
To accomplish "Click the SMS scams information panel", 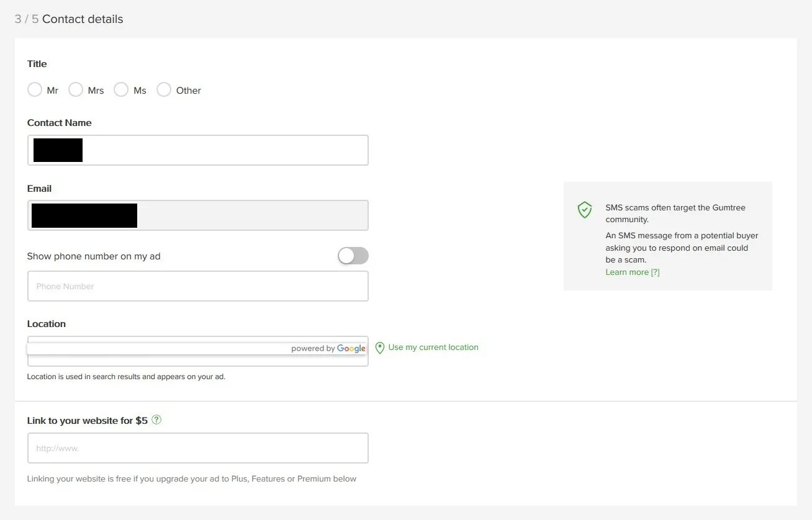I will 667,236.
